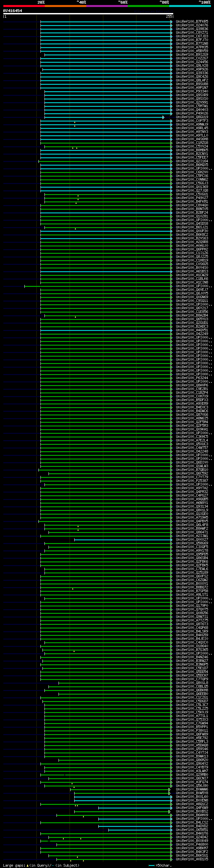
Task: Select hit label UniRef100_C7YT79
Action: click(192, 477)
